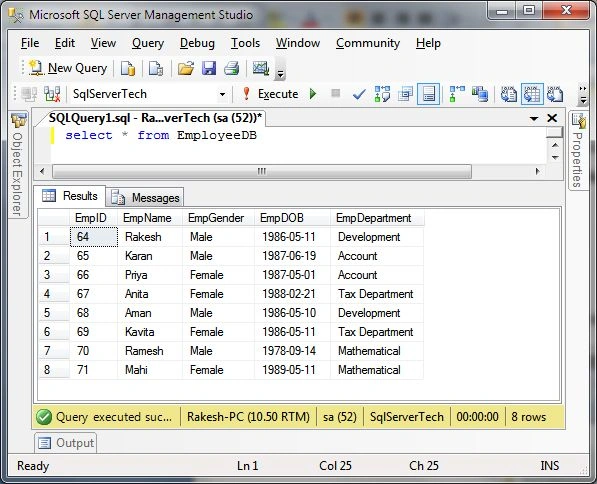Expand SQL Editor toolbar overflow arrow

coord(583,95)
